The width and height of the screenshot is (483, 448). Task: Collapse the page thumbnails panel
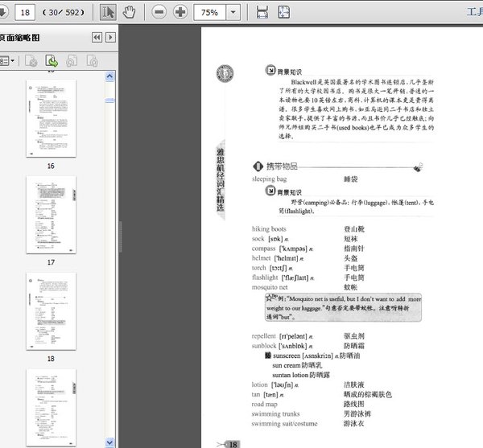click(97, 38)
